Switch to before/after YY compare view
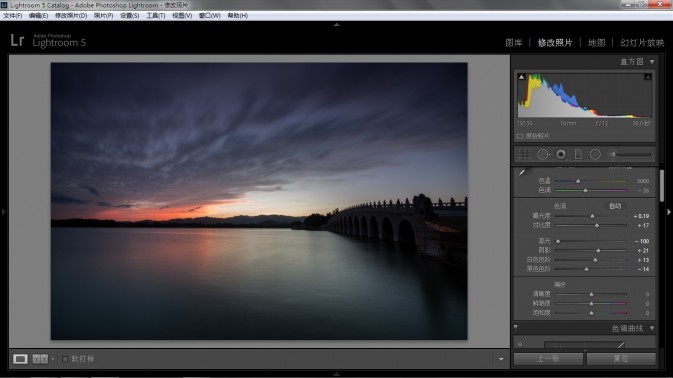The width and height of the screenshot is (673, 378). tap(40, 359)
